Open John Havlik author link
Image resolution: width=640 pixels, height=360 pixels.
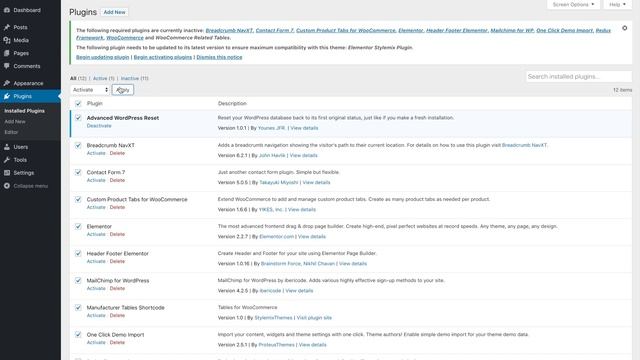pos(272,156)
